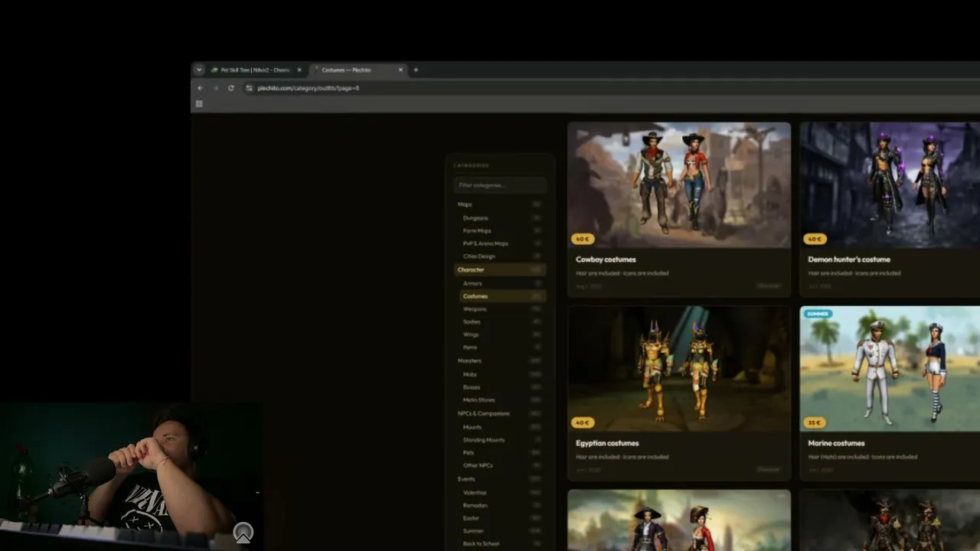Expand the tab search dropdown arrow

[199, 70]
